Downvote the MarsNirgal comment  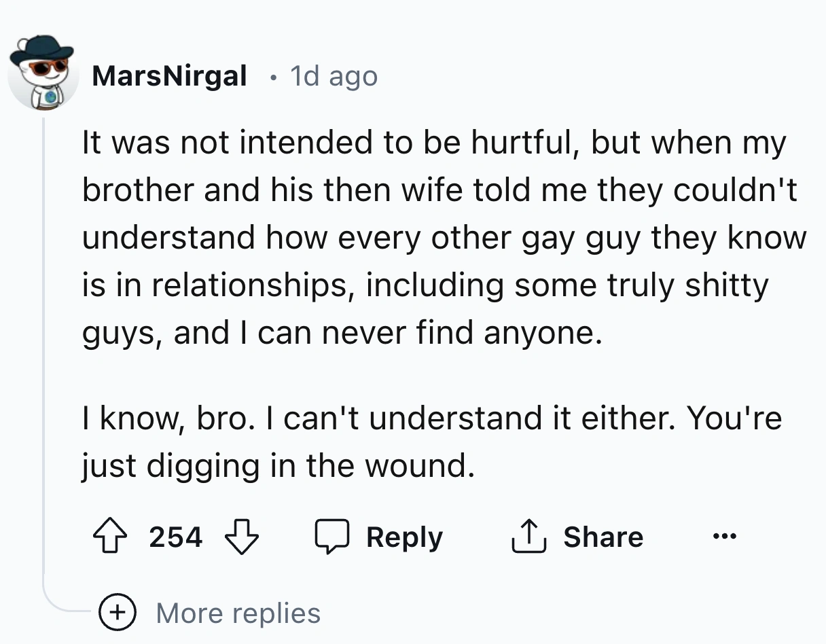(241, 537)
